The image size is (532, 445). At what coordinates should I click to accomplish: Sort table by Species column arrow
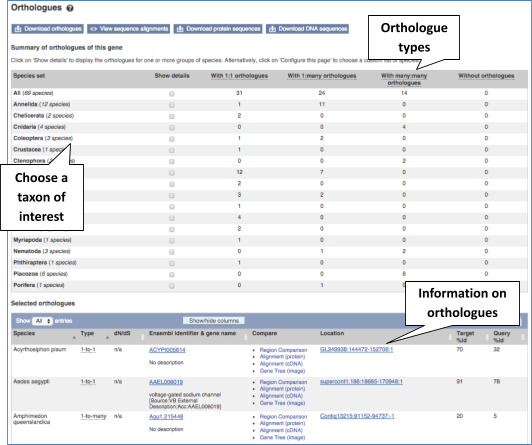74,337
